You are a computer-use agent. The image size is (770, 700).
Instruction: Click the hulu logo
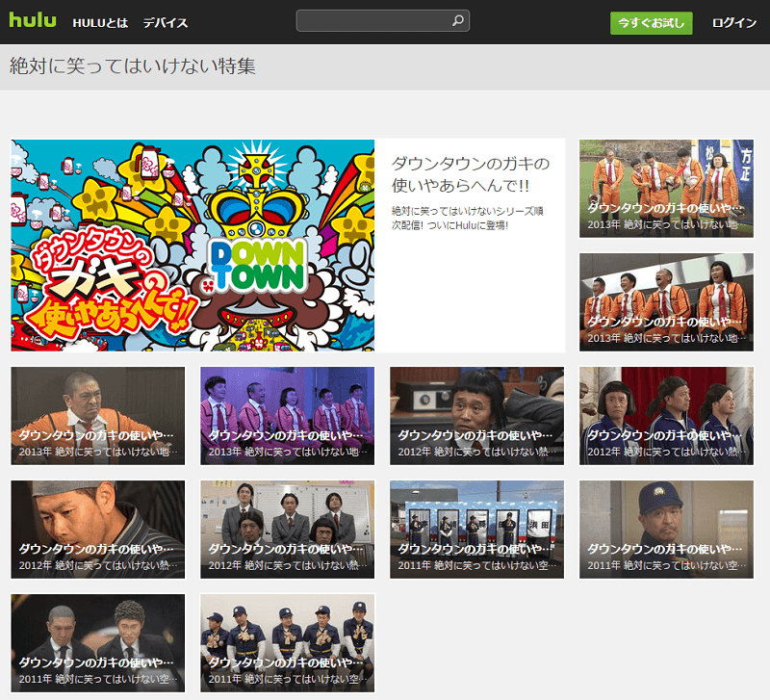click(33, 20)
